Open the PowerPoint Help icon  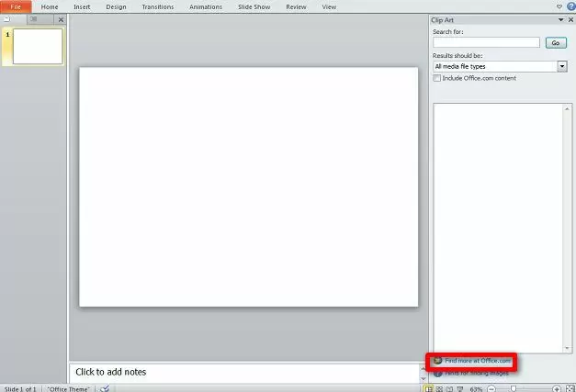point(570,6)
